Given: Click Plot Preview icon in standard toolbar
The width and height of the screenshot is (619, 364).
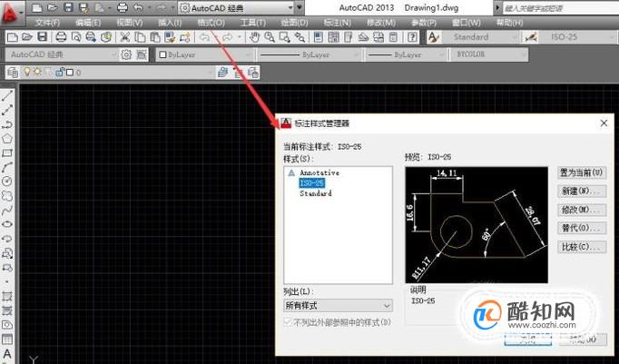Looking at the screenshot, I should (76, 37).
